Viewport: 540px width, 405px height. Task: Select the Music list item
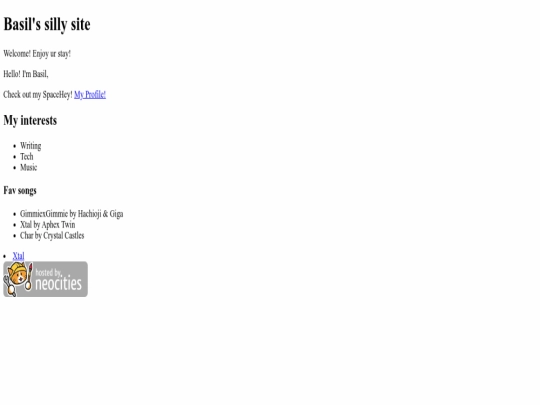[29, 167]
